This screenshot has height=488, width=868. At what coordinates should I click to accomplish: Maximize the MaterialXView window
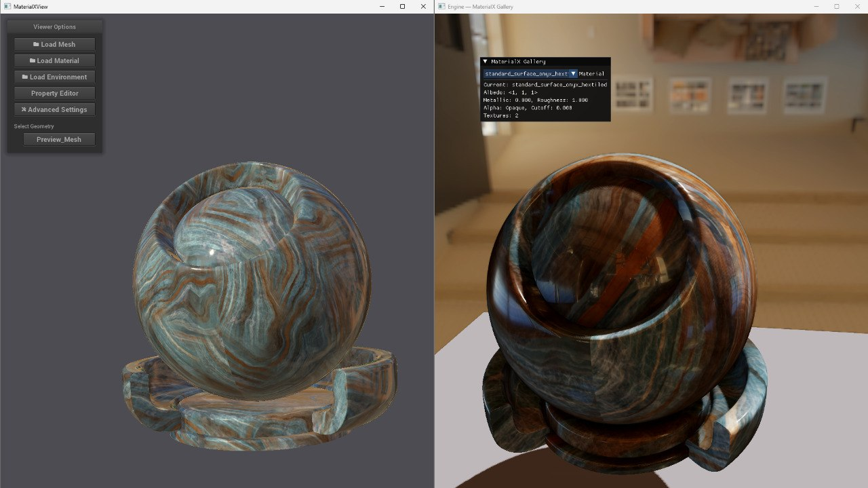point(402,6)
